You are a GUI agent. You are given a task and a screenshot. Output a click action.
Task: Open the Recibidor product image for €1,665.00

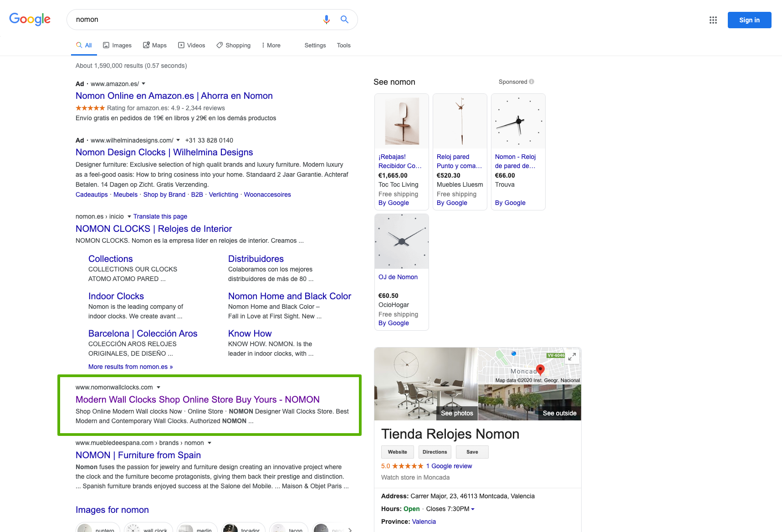(402, 121)
